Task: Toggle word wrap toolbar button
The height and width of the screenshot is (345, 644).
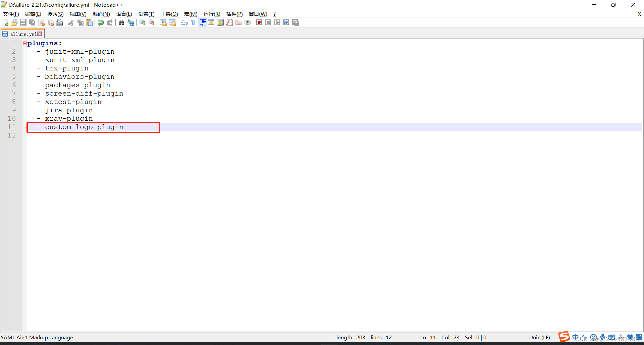Action: (184, 22)
